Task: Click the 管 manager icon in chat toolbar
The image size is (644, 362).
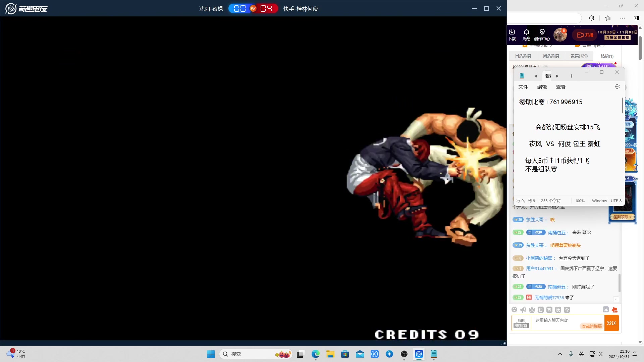Action: click(x=549, y=310)
